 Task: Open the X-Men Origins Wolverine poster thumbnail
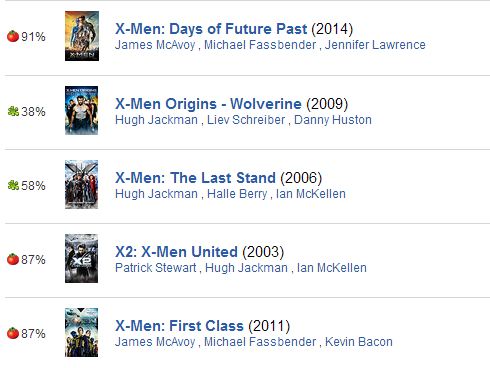[82, 110]
